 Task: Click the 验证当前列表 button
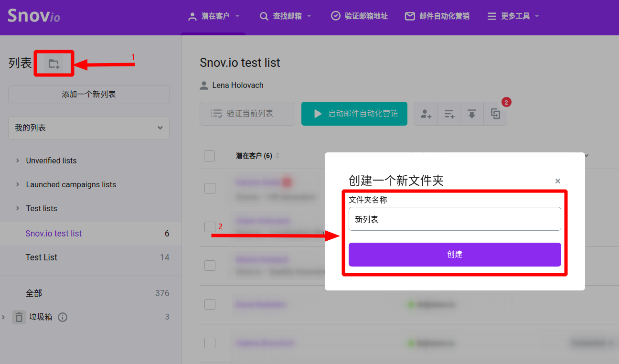pos(247,114)
